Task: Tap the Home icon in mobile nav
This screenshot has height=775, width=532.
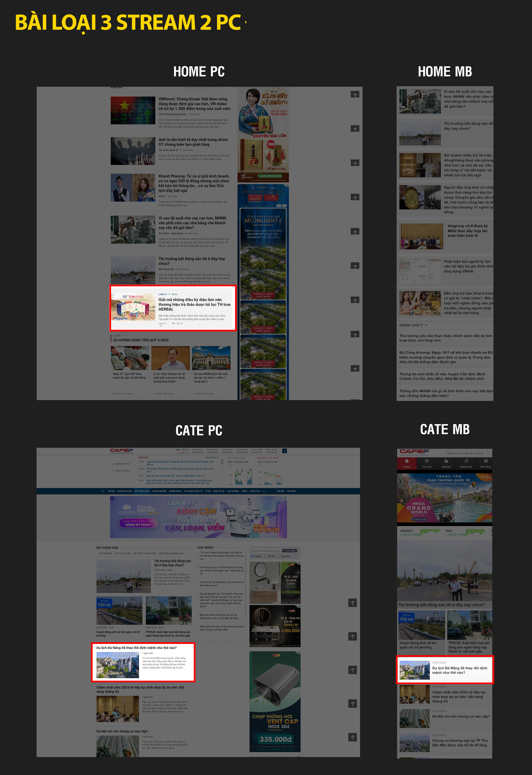Action: (x=407, y=461)
